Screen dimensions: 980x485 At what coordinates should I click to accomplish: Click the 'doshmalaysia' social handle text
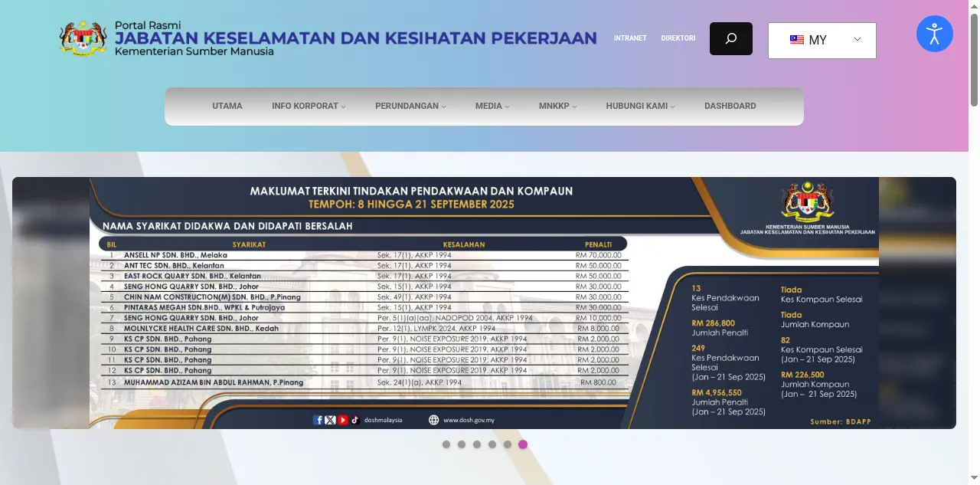pos(383,420)
